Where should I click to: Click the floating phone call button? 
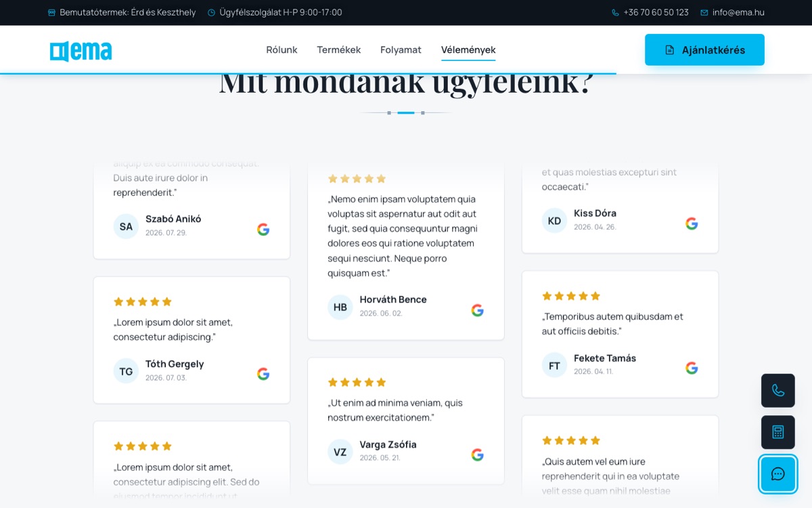[778, 390]
